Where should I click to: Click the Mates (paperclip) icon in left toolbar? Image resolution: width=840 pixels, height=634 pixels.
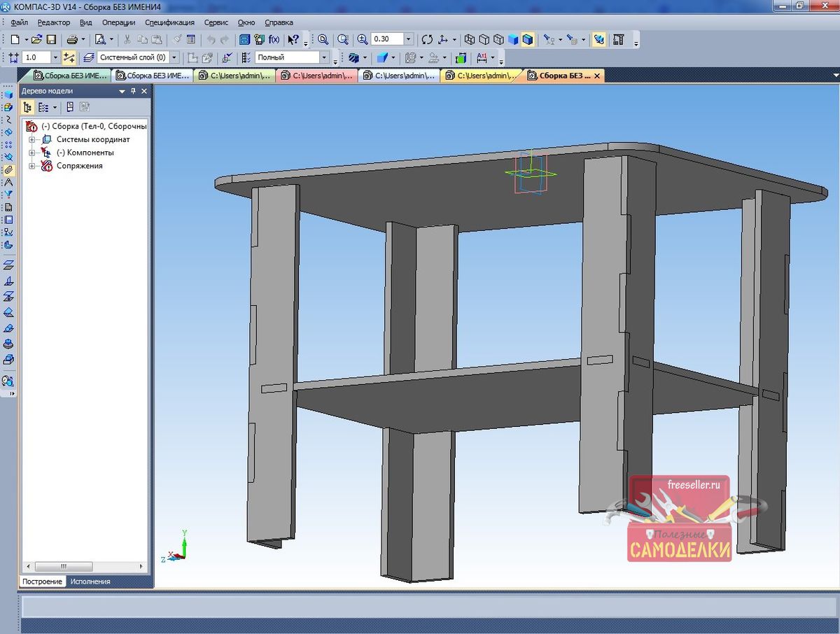[8, 169]
